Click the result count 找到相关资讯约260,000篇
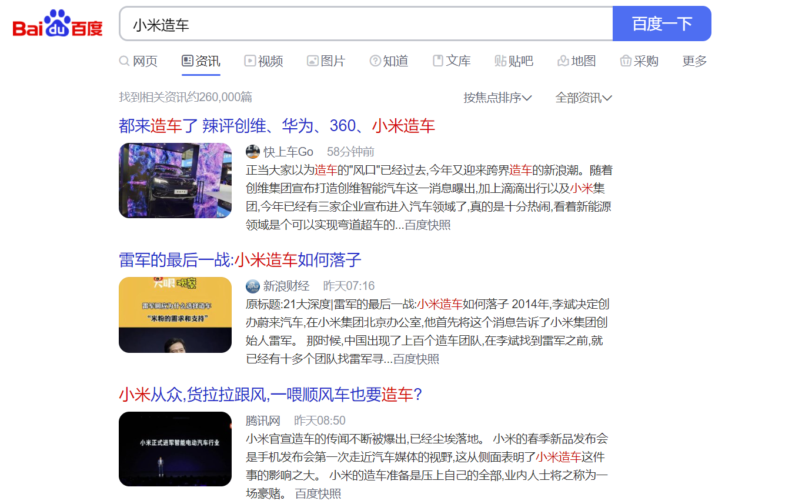This screenshot has height=504, width=812. [186, 97]
